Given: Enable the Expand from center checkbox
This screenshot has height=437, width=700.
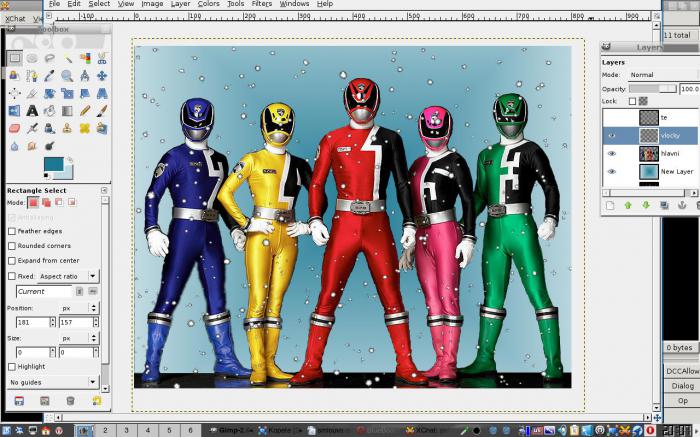Looking at the screenshot, I should coord(12,261).
